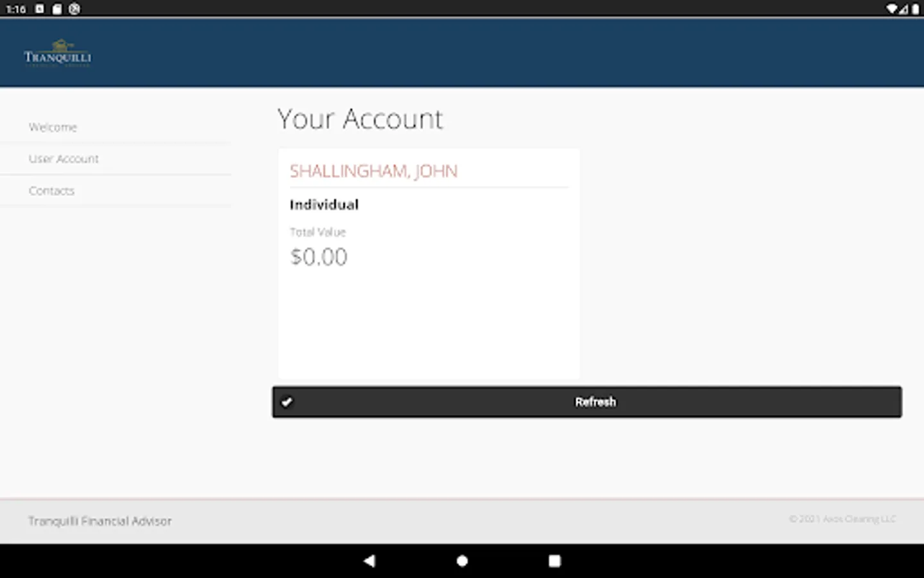Click the Refresh button
924x578 pixels.
coord(586,402)
